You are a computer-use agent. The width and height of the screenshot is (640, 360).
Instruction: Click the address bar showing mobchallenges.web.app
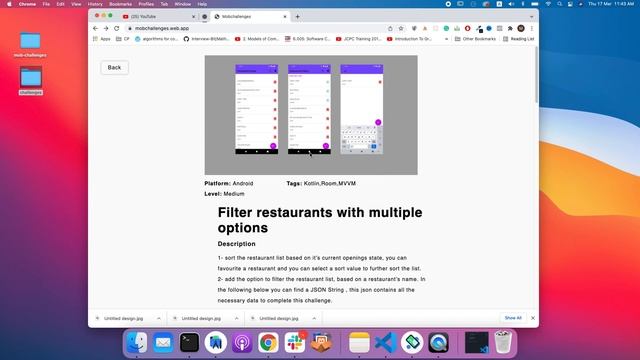[257, 28]
